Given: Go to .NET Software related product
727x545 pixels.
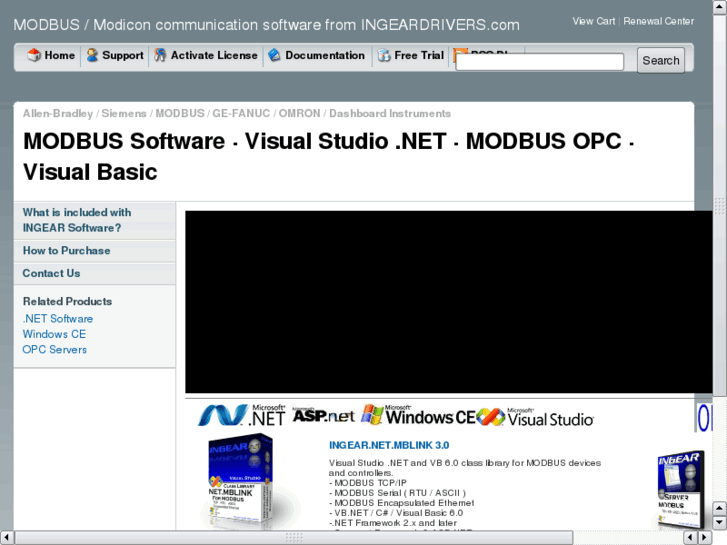Looking at the screenshot, I should 58,319.
